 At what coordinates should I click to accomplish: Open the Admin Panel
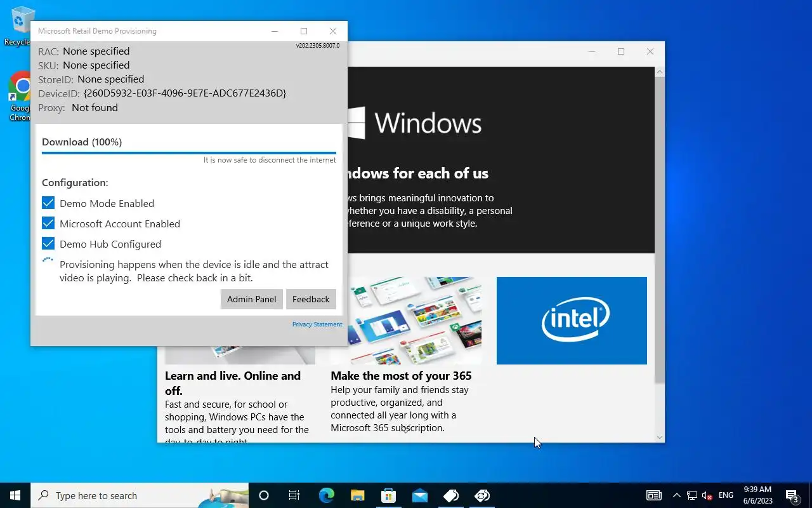(x=252, y=299)
